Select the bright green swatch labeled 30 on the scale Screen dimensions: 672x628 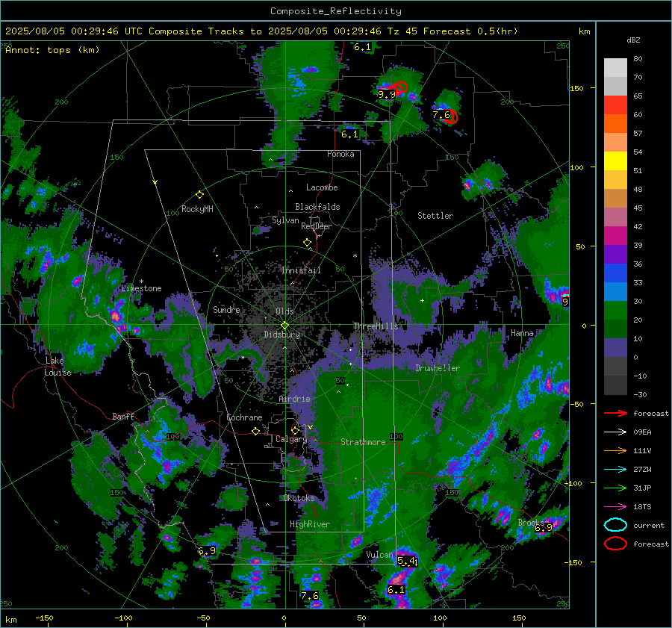point(615,311)
